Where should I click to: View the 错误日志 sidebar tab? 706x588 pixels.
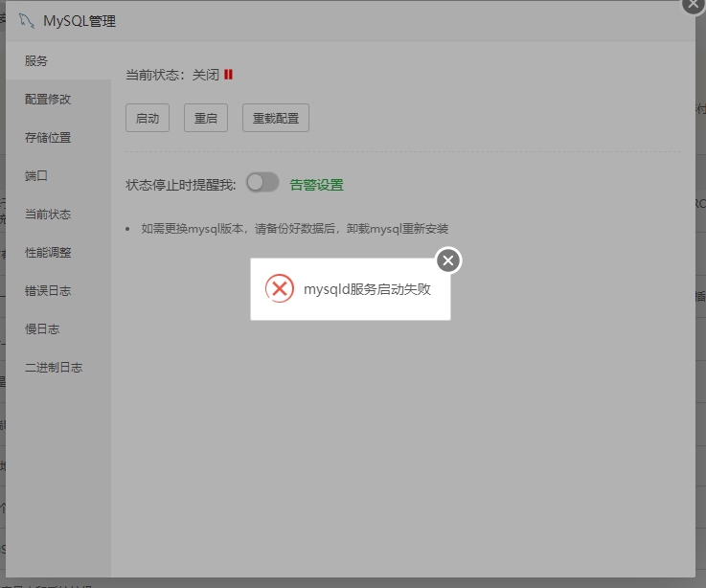(x=58, y=290)
